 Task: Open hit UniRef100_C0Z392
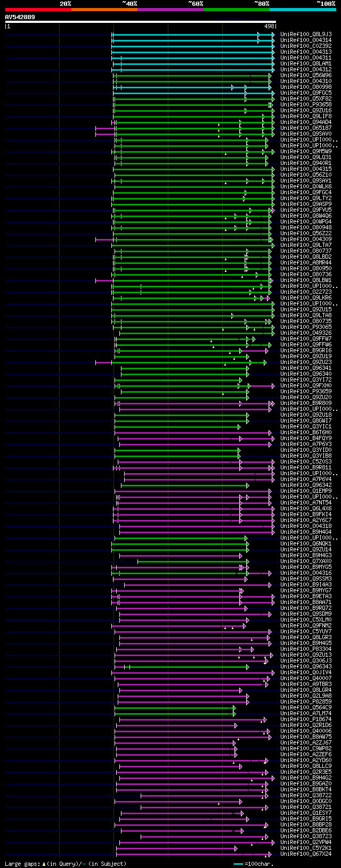point(306,46)
